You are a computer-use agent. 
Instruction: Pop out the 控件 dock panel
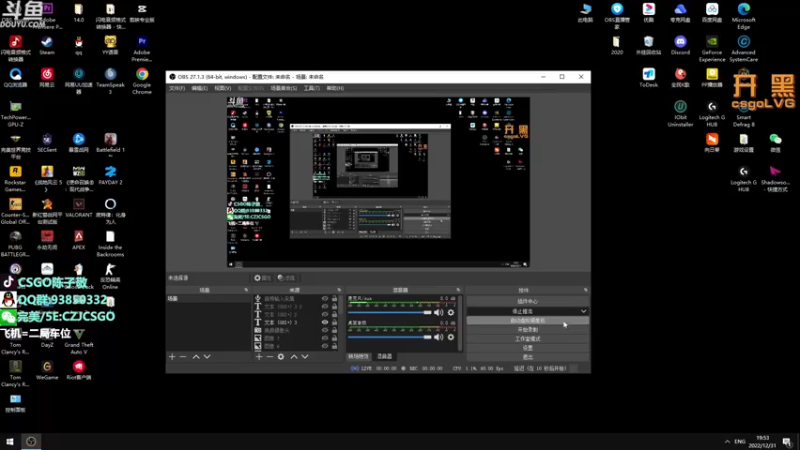click(x=585, y=290)
